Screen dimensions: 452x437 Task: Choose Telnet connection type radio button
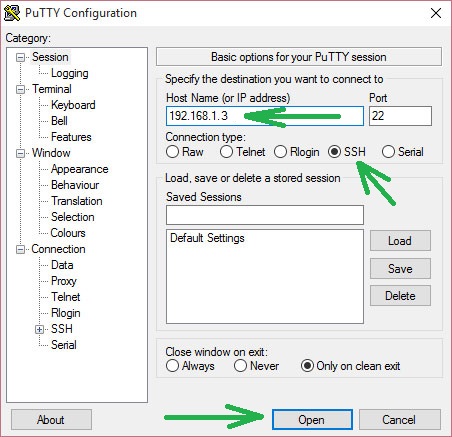tap(226, 152)
